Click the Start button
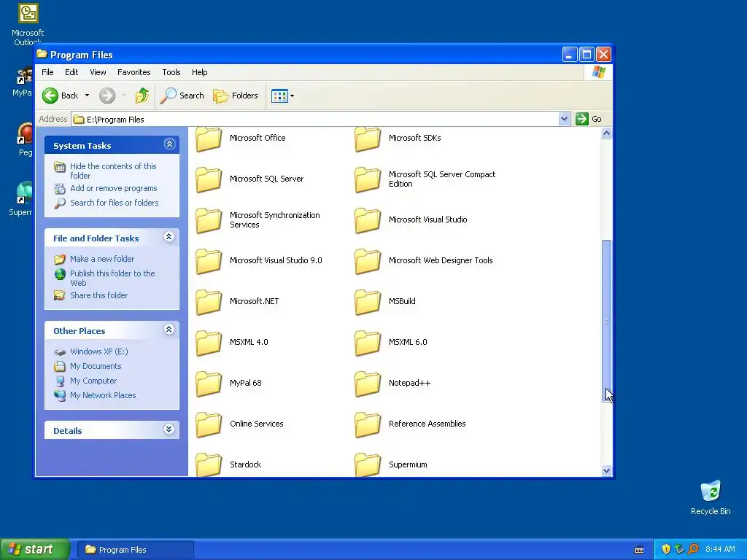This screenshot has width=747, height=560. 35,550
